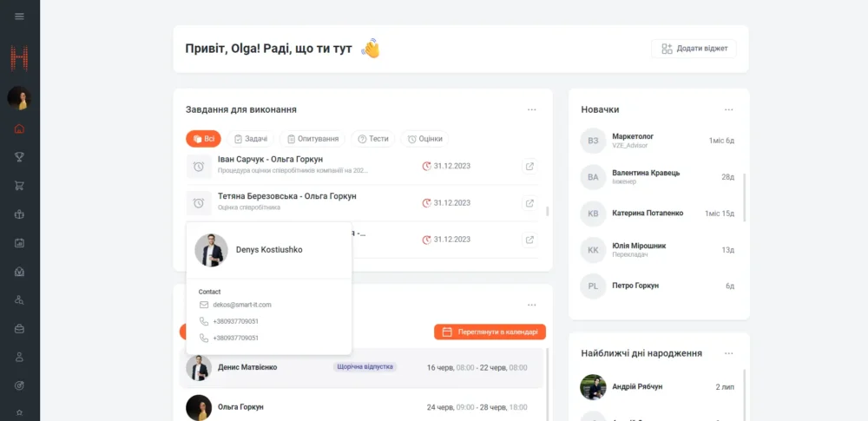Open external link for Іван Сарчук task

click(x=529, y=166)
